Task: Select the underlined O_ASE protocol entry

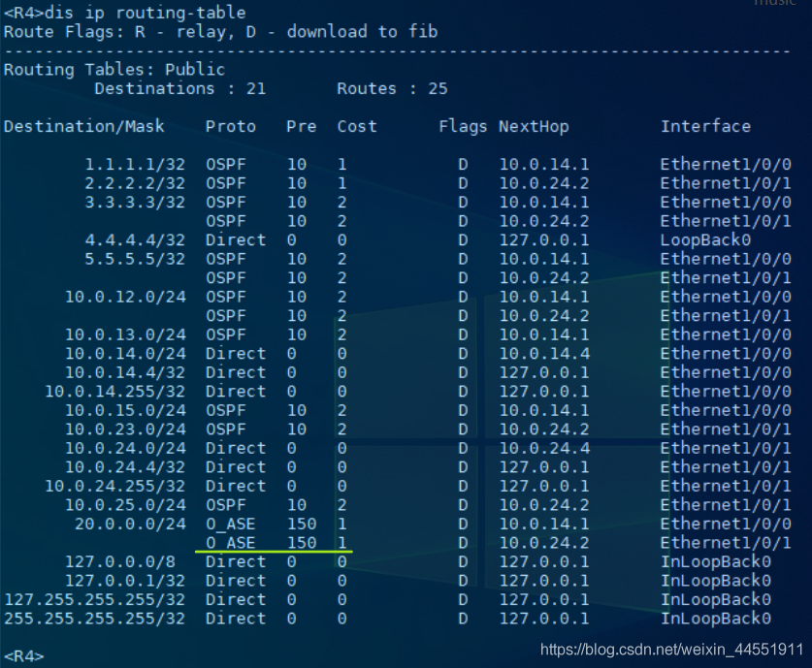Action: click(x=231, y=543)
